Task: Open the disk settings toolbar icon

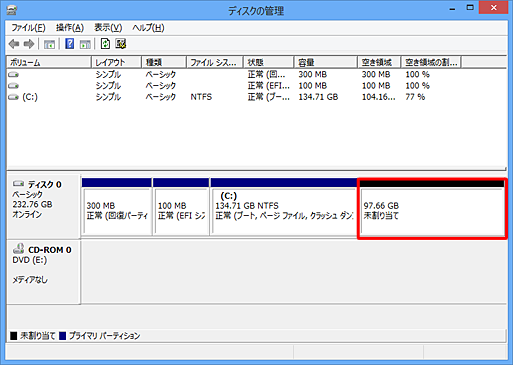Action: pos(120,44)
